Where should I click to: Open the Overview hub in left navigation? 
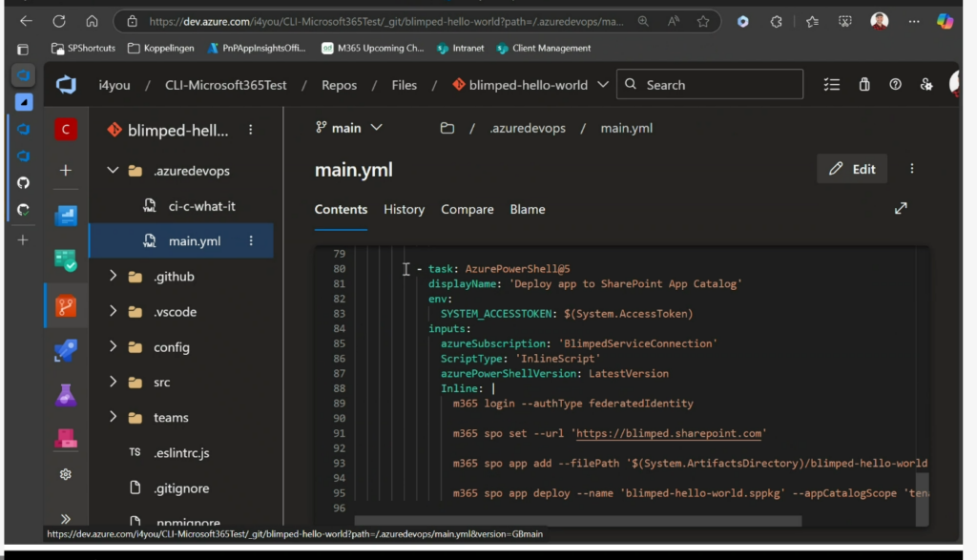[66, 216]
